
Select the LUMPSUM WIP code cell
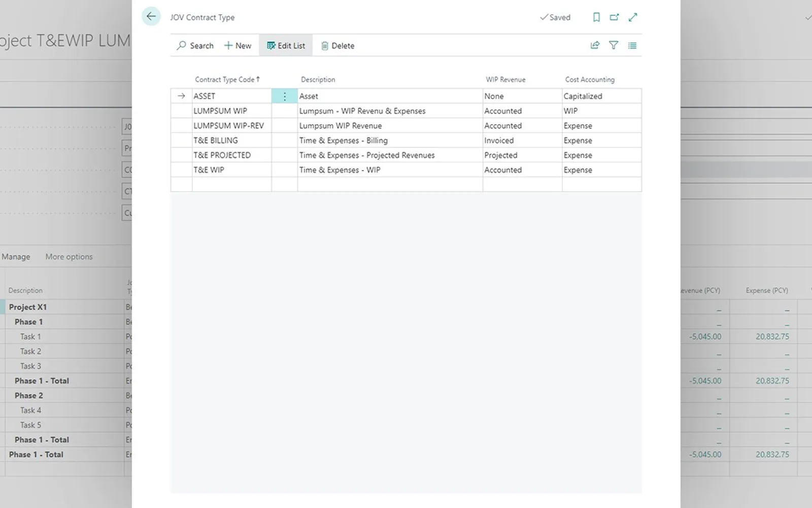point(231,111)
